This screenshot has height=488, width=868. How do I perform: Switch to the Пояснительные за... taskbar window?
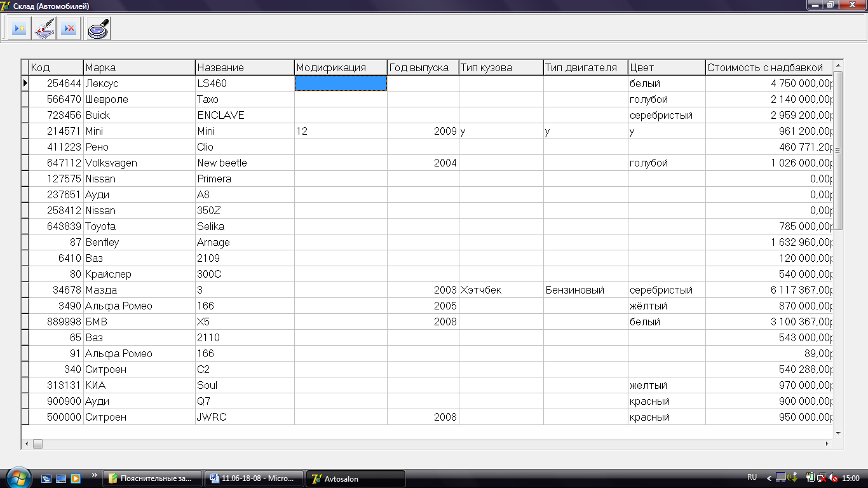[153, 478]
